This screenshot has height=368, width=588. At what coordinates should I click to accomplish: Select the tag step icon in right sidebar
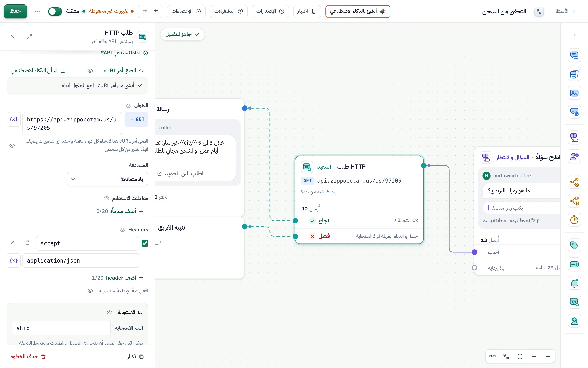574,245
